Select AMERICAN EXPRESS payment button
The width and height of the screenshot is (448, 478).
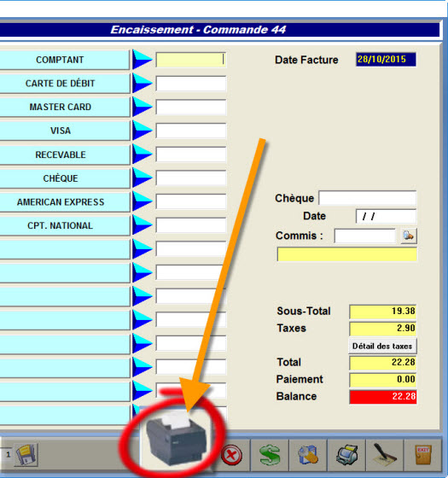(60, 202)
